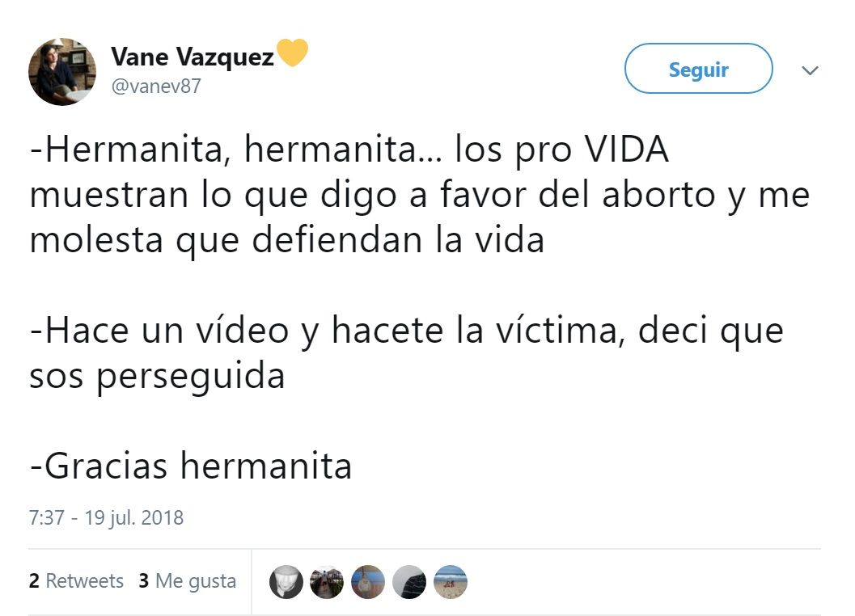Follow the account with the Seguir button
The image size is (855, 616).
point(699,69)
